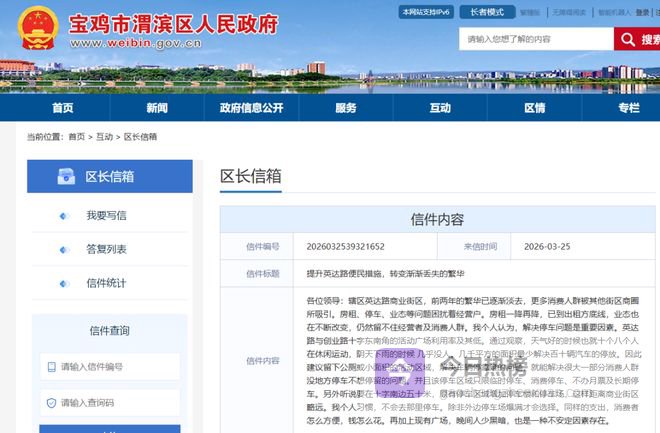The height and width of the screenshot is (433, 660).
Task: Click the 本网站支持IPv6 badge
Action: click(x=426, y=12)
